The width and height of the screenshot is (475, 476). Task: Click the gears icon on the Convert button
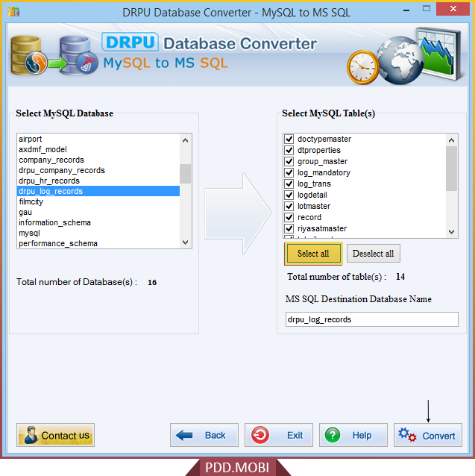[407, 435]
